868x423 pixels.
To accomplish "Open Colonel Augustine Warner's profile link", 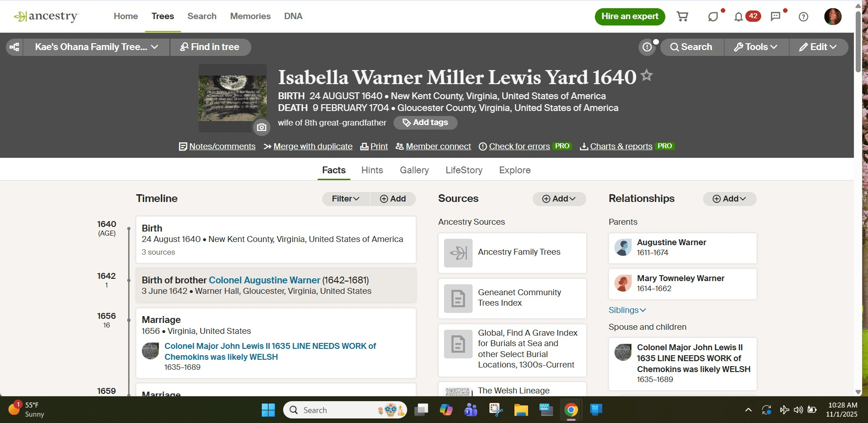I will (x=264, y=280).
